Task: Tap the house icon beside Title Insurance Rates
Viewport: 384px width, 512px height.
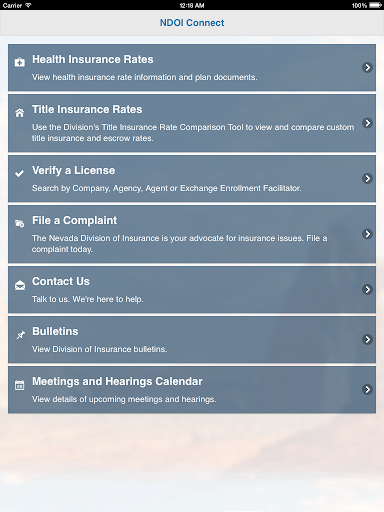Action: [x=20, y=113]
